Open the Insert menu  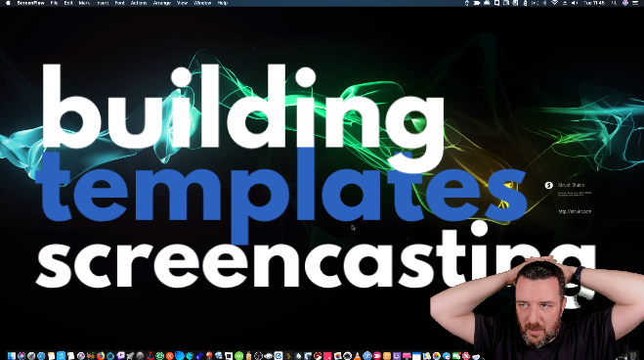pos(103,3)
